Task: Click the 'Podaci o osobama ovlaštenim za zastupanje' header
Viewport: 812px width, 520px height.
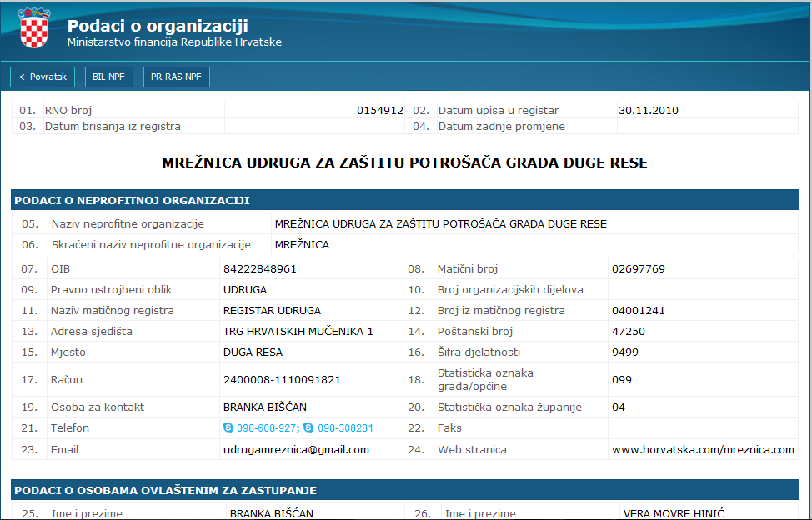Action: tap(165, 490)
